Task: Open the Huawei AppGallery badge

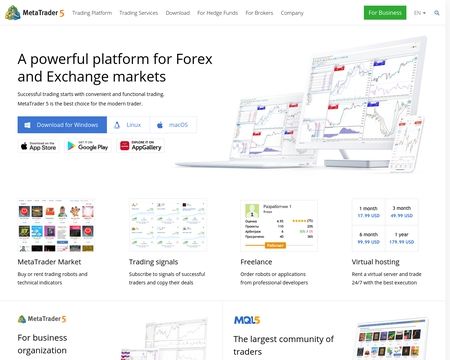Action: click(x=140, y=146)
